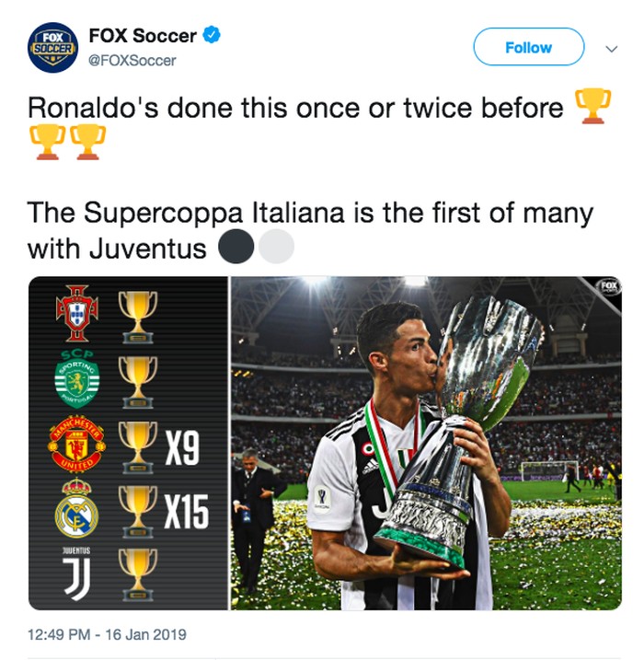Click the black circle emoji
644x660 pixels.
236,247
